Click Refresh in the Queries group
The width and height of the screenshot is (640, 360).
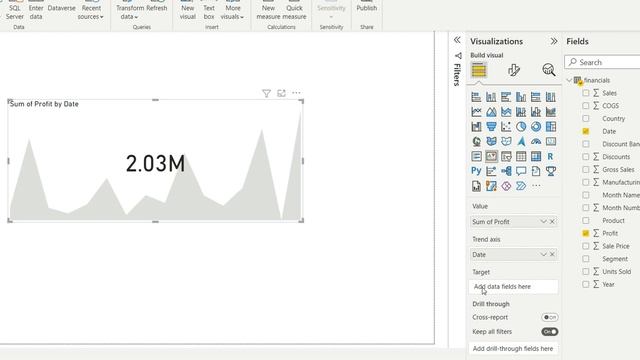click(x=157, y=8)
